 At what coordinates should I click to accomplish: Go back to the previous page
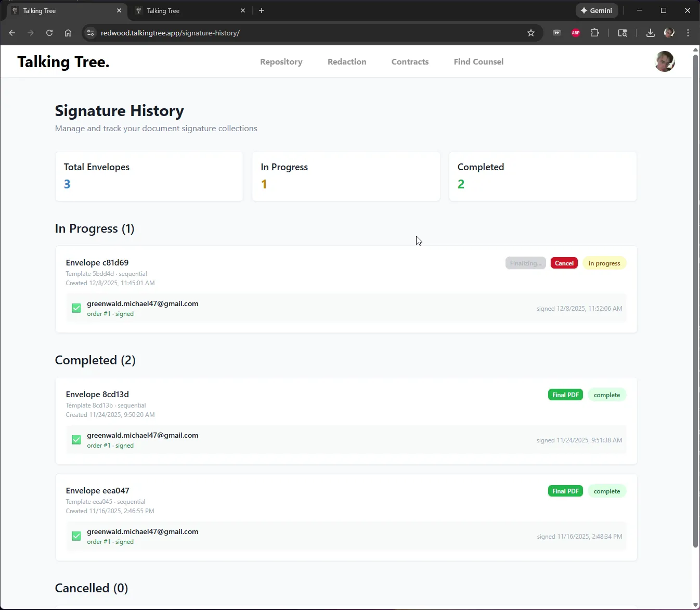(12, 33)
